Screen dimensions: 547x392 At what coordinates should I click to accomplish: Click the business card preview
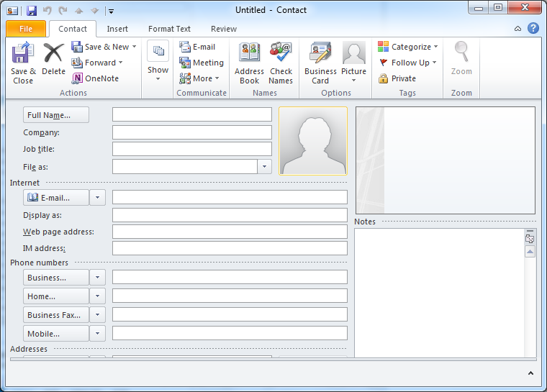coord(445,160)
